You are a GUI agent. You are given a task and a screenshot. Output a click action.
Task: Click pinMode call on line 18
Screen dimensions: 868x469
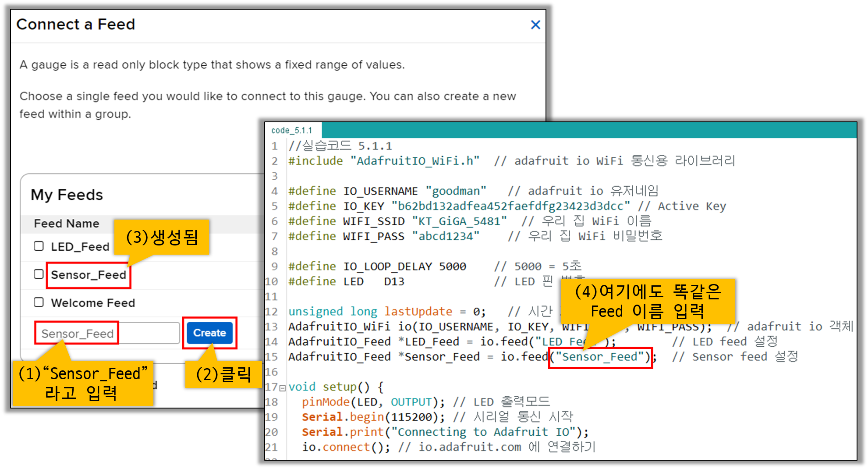tap(373, 402)
